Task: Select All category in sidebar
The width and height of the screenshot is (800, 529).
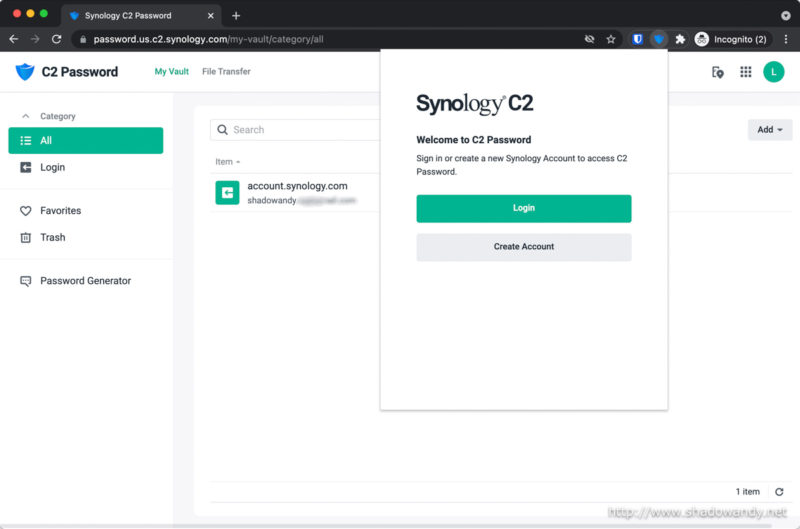Action: pos(86,140)
